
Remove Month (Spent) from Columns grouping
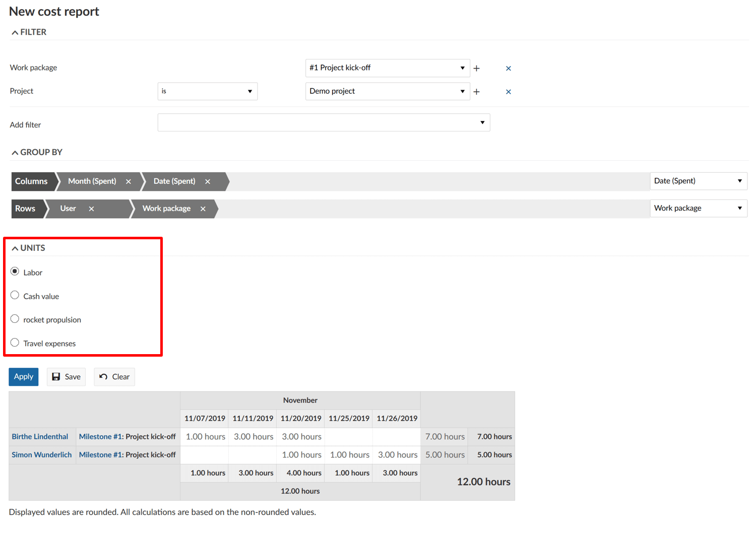click(x=129, y=182)
